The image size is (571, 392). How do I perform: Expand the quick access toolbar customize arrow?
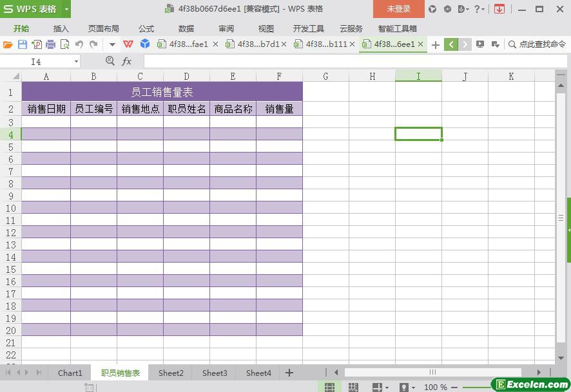coord(111,44)
